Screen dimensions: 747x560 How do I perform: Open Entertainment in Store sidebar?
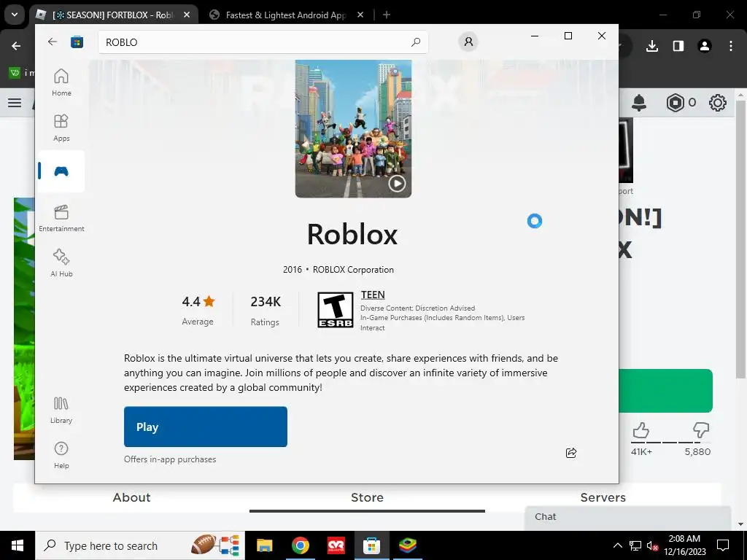click(x=61, y=218)
